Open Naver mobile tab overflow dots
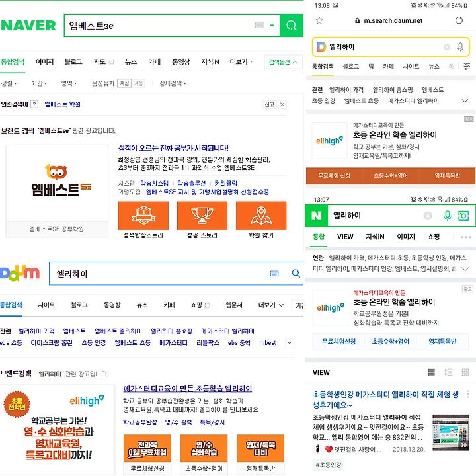The width and height of the screenshot is (476, 476). [x=465, y=237]
